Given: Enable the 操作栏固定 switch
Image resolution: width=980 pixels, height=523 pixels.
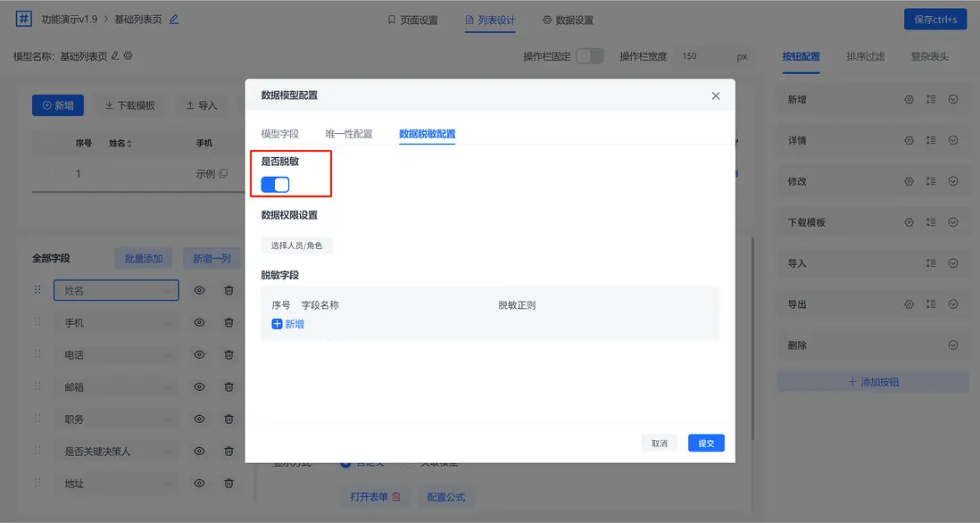Looking at the screenshot, I should pyautogui.click(x=588, y=54).
